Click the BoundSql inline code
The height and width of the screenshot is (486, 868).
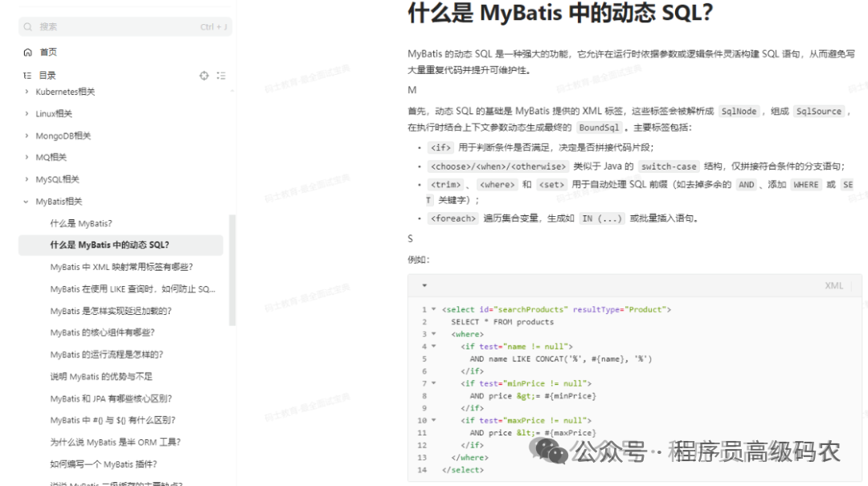pos(599,128)
